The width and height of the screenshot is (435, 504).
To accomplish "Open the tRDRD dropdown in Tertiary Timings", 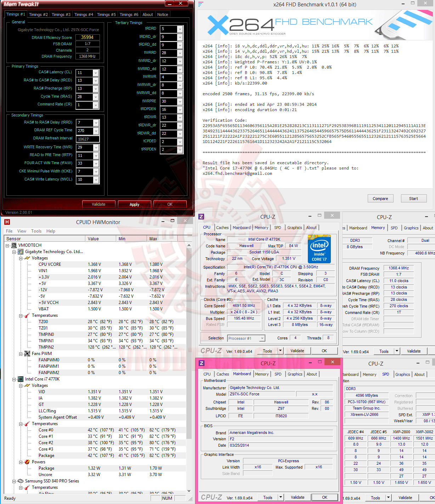I will [180, 29].
